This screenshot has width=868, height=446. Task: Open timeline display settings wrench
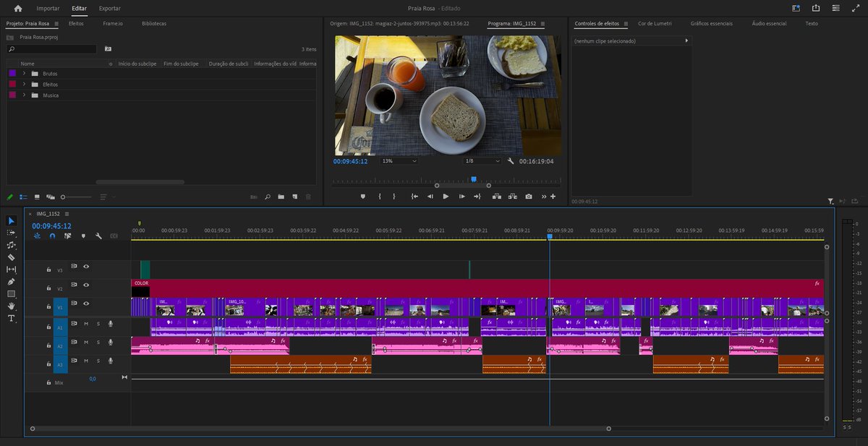pos(98,236)
